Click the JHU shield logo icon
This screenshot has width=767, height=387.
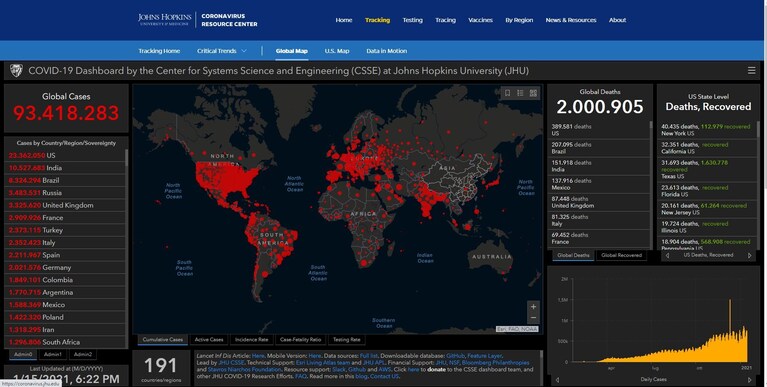(16, 71)
